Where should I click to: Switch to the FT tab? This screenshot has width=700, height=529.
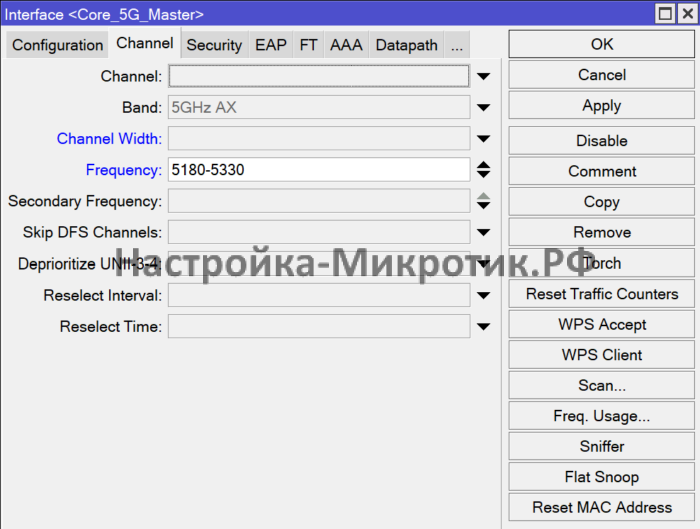pos(308,45)
